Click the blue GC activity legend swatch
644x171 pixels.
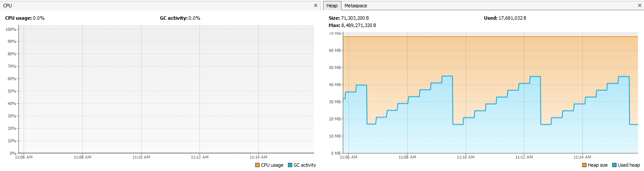pyautogui.click(x=290, y=165)
